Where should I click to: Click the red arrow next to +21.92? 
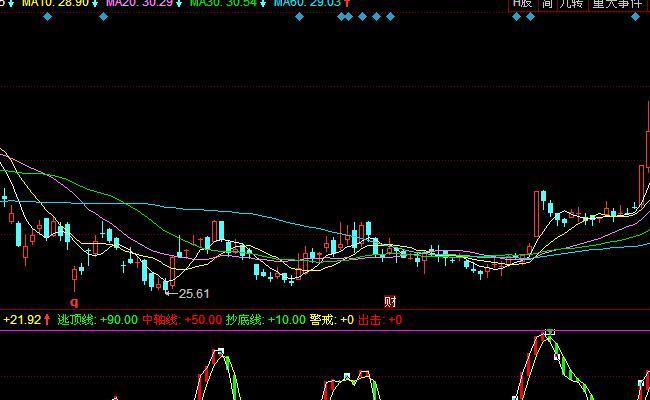click(48, 320)
